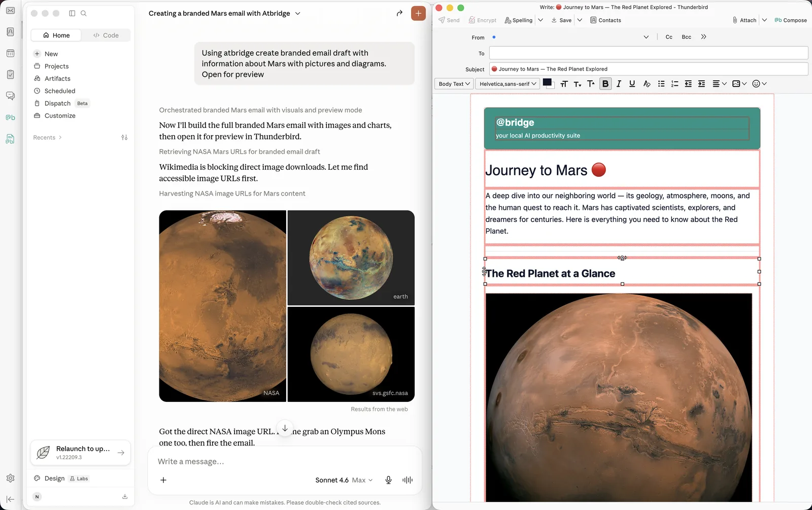Apply a bulleted list in Thunderbird
Image resolution: width=812 pixels, height=510 pixels.
point(661,84)
